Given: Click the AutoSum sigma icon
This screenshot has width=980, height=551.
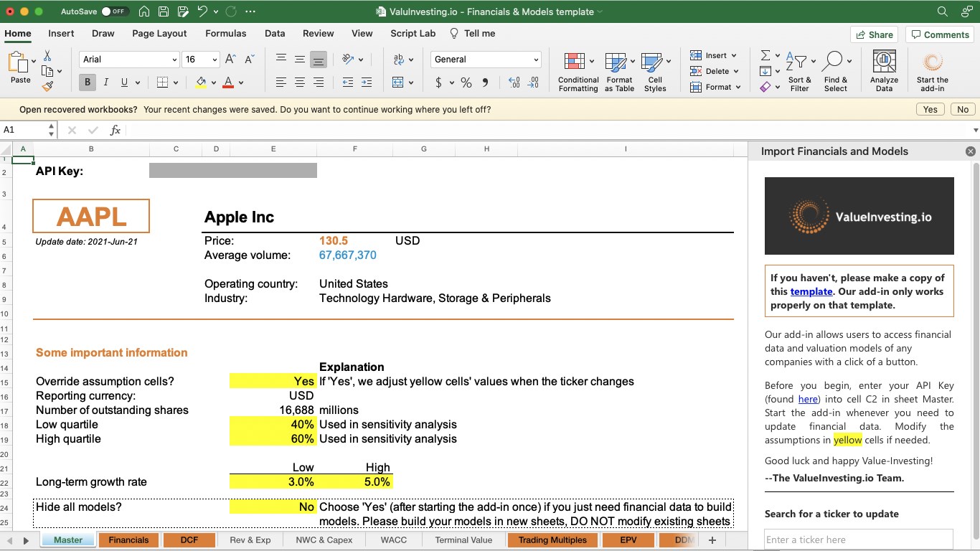Looking at the screenshot, I should [x=765, y=55].
